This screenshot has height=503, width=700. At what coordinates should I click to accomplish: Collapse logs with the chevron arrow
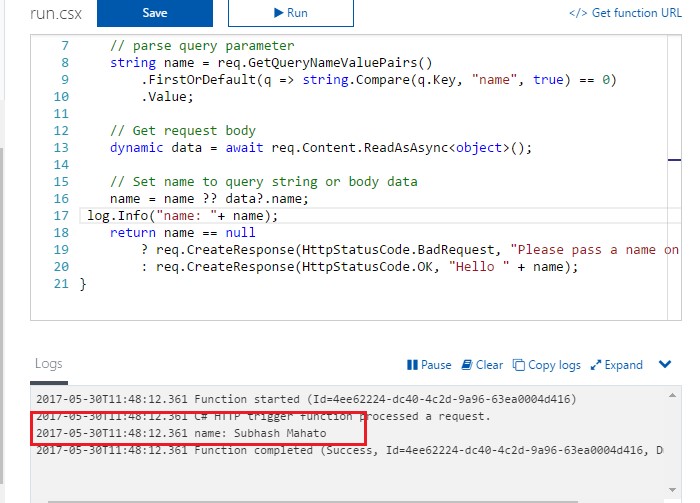tap(665, 364)
